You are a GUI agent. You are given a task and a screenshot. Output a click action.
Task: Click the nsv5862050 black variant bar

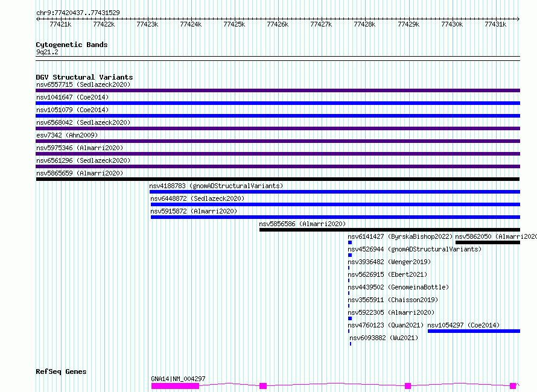click(x=488, y=242)
